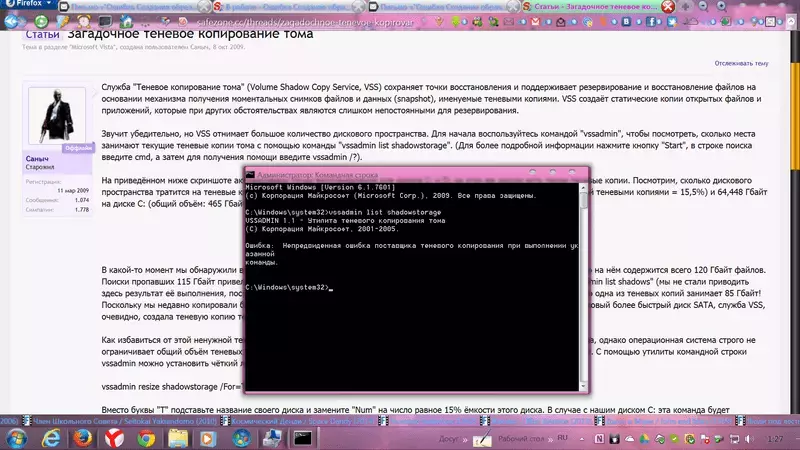Launch Google Chrome from taskbar
Image resolution: width=800 pixels, height=450 pixels.
(x=146, y=438)
